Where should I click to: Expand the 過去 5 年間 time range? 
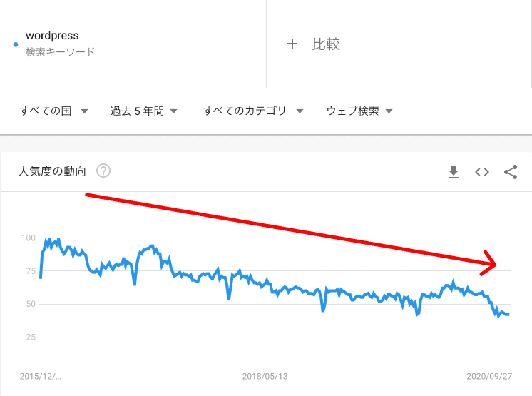(x=143, y=111)
